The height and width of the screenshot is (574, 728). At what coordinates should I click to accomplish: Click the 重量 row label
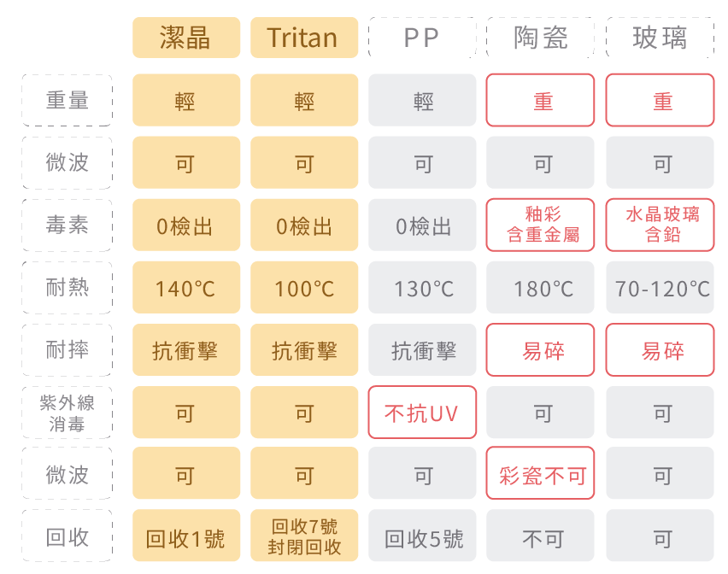point(68,100)
